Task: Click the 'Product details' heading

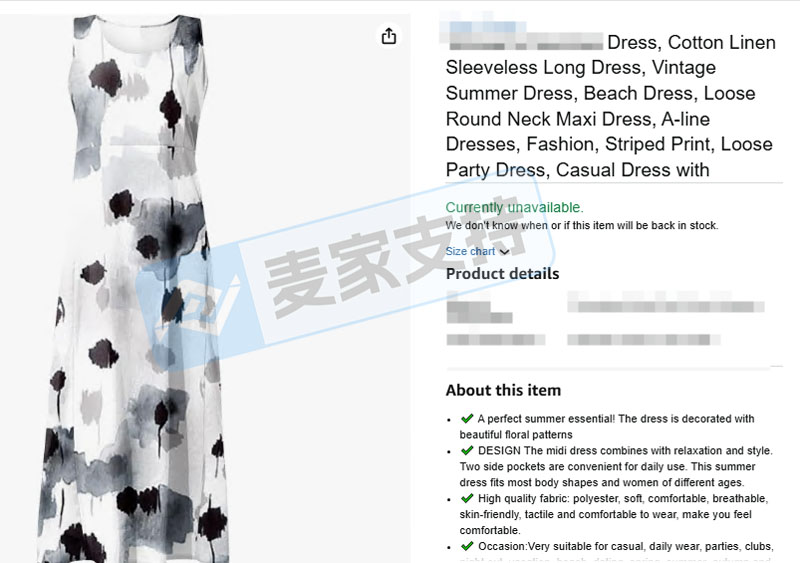Action: (x=503, y=274)
